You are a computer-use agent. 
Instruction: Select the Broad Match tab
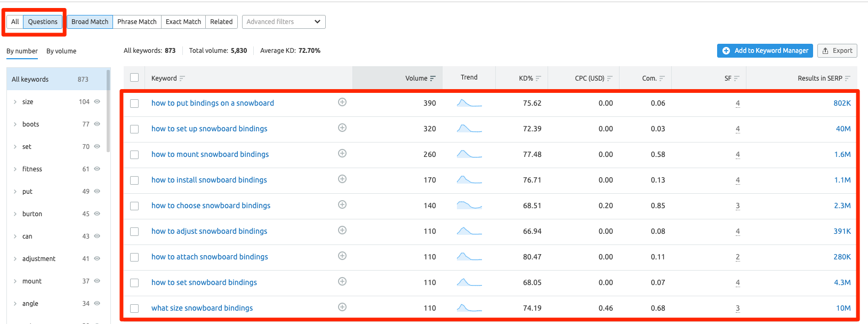click(90, 22)
